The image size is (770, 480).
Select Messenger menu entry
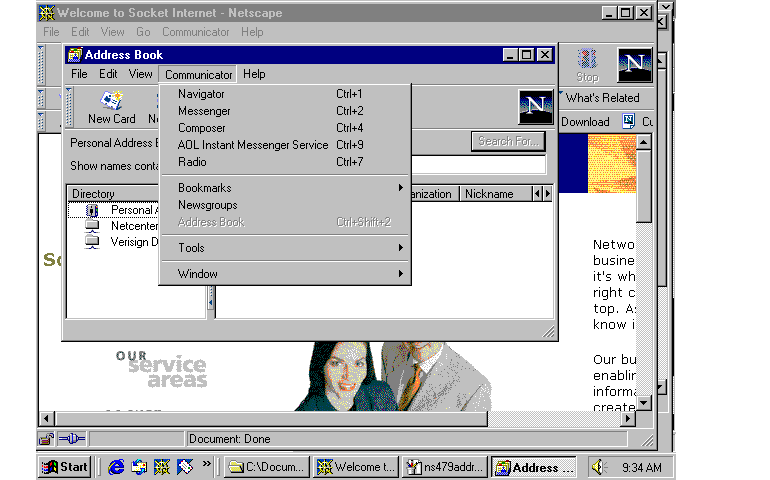point(285,111)
